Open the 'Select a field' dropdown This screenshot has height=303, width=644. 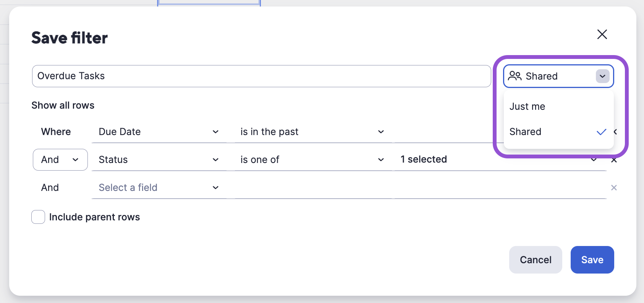point(159,187)
